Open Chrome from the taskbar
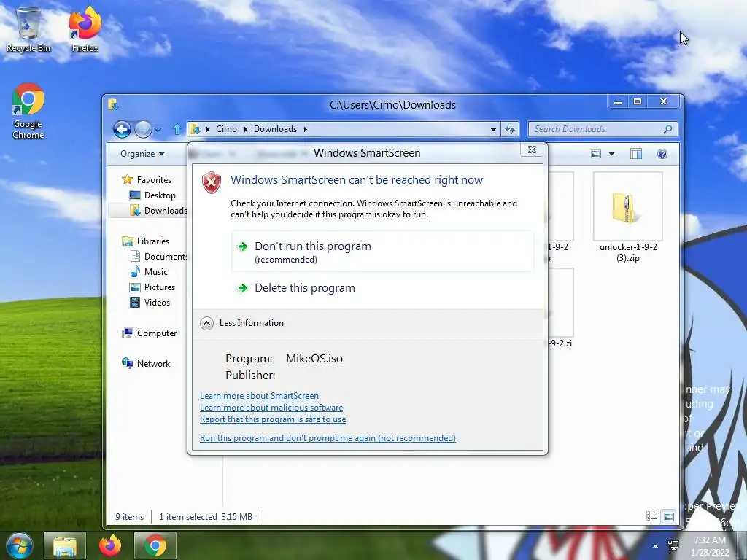This screenshot has width=747, height=560. coord(155,545)
